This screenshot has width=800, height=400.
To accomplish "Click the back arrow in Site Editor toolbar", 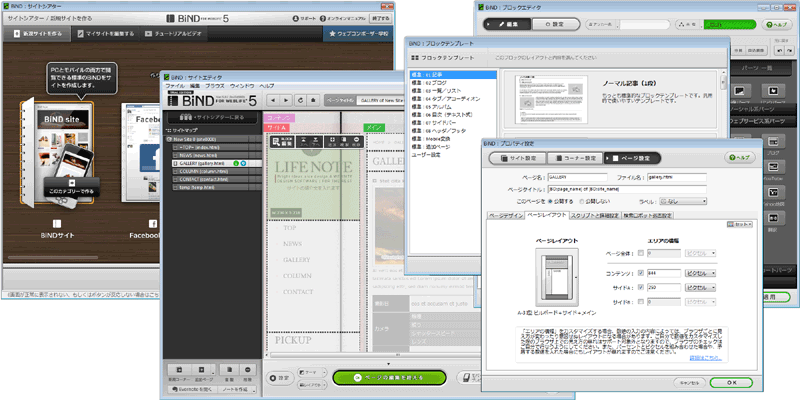I will (x=273, y=100).
